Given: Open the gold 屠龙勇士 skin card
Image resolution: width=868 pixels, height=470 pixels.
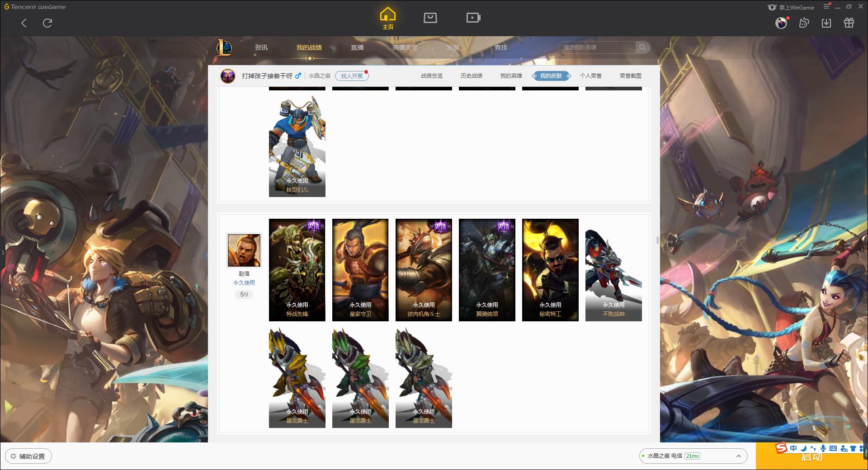Looking at the screenshot, I should click(x=297, y=377).
